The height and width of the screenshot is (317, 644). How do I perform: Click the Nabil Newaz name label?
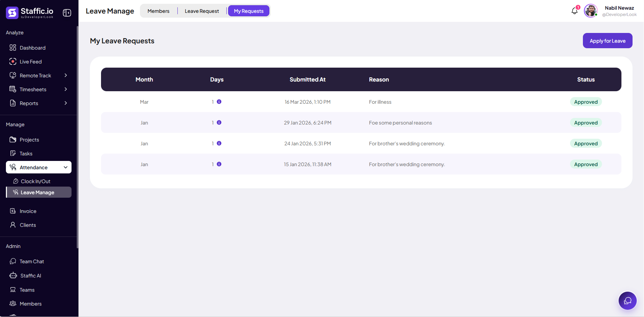click(619, 8)
